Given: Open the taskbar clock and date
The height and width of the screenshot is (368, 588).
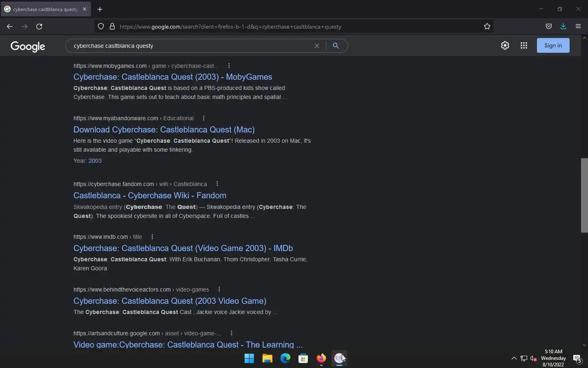Looking at the screenshot, I should click(553, 358).
